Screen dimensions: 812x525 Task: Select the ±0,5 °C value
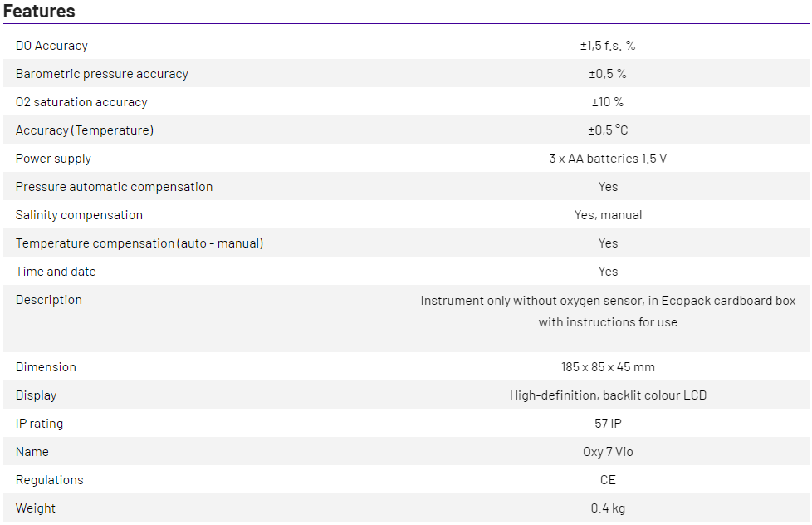point(608,130)
